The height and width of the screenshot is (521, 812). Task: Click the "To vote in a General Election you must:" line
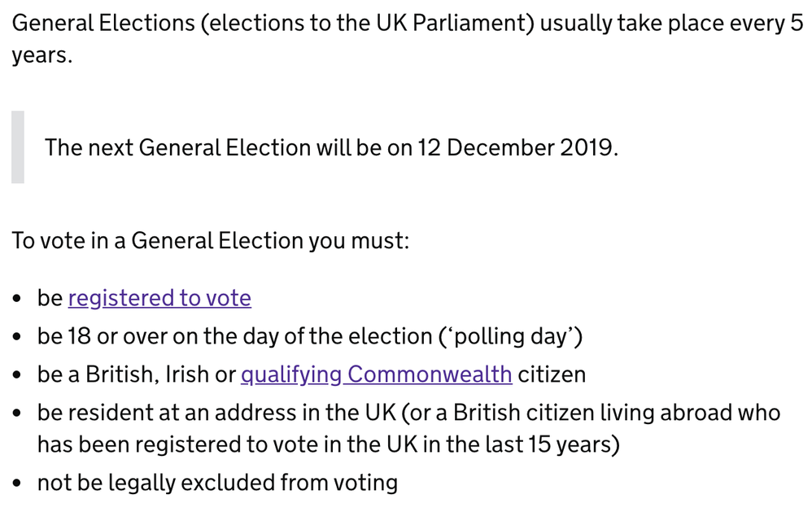pyautogui.click(x=210, y=241)
